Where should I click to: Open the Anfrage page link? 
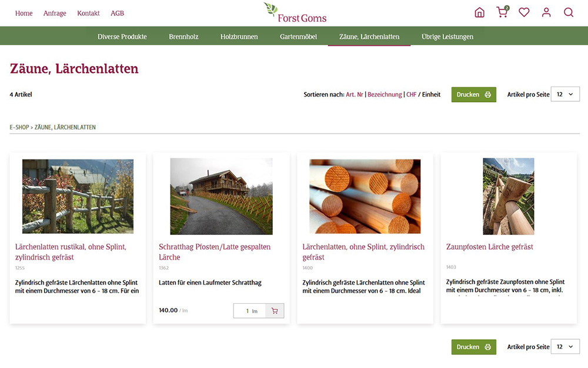(55, 13)
